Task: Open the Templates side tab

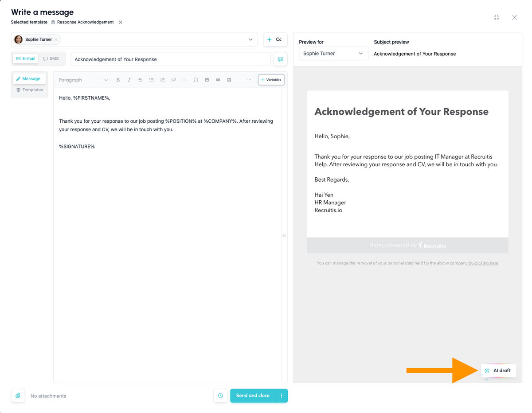Action: (29, 90)
